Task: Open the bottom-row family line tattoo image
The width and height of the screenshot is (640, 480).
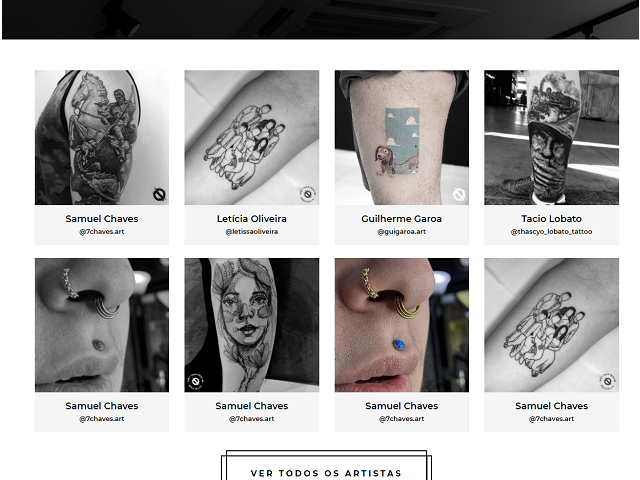Action: coord(551,325)
